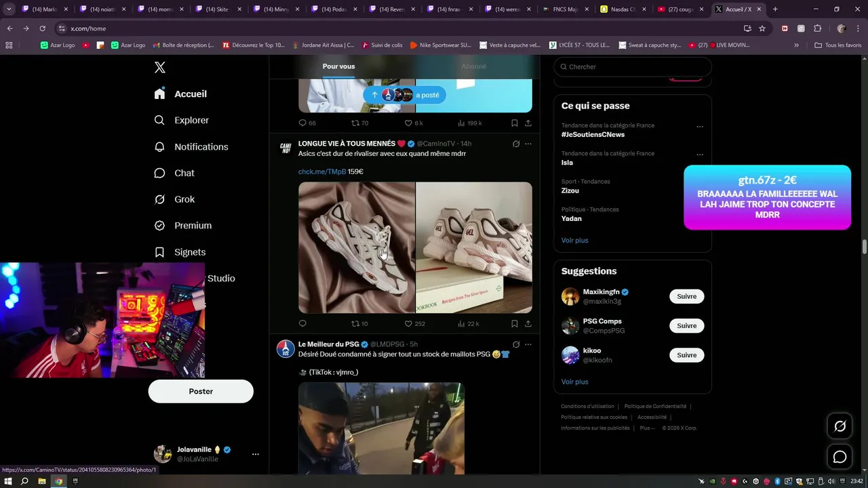The image size is (868, 488).
Task: Open a new browser tab
Action: pyautogui.click(x=775, y=9)
